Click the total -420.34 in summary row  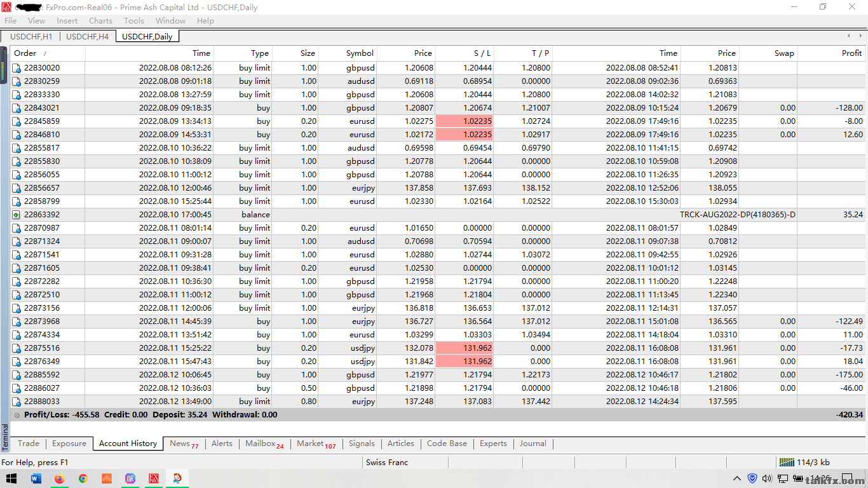coord(849,415)
